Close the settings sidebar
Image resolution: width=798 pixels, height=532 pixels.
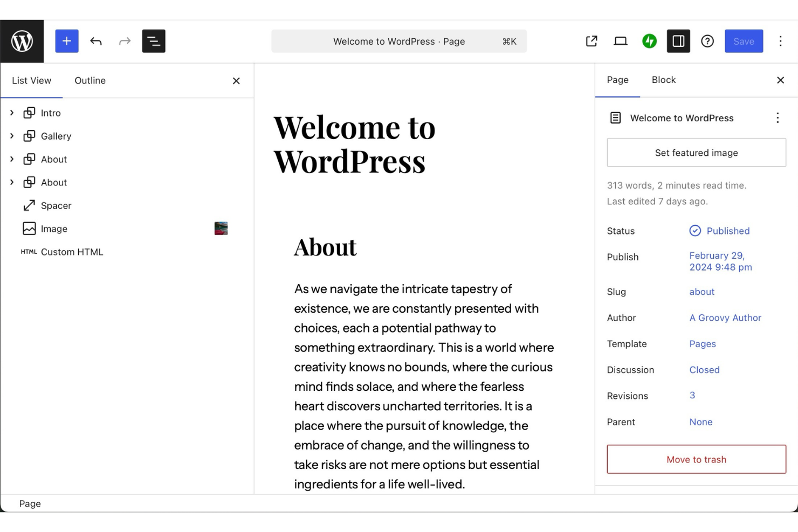tap(780, 80)
